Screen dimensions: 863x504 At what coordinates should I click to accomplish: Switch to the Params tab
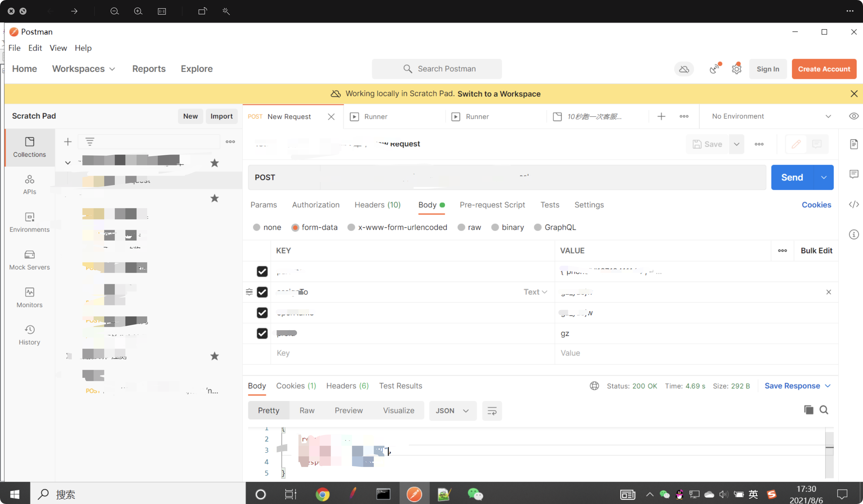click(x=263, y=205)
